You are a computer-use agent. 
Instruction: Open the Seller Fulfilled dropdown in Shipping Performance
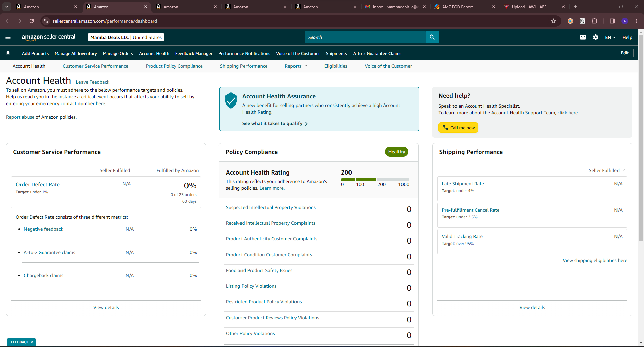607,170
